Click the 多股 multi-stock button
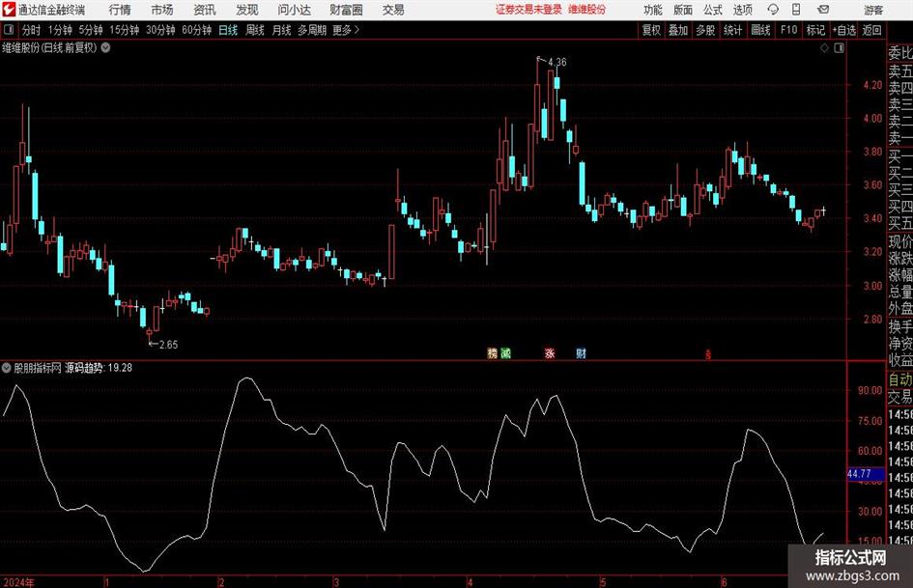The height and width of the screenshot is (588, 913). (x=705, y=30)
